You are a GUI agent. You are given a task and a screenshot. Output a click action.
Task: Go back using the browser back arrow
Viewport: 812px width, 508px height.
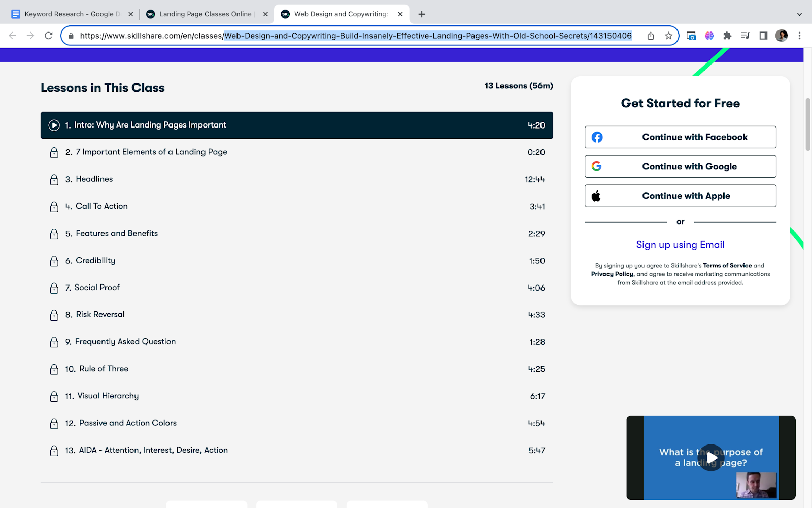pyautogui.click(x=13, y=36)
